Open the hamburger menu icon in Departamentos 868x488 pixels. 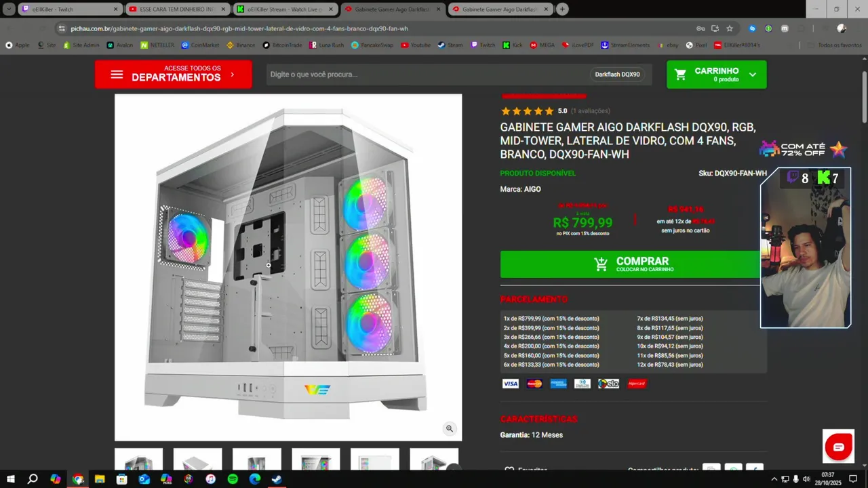tap(117, 75)
